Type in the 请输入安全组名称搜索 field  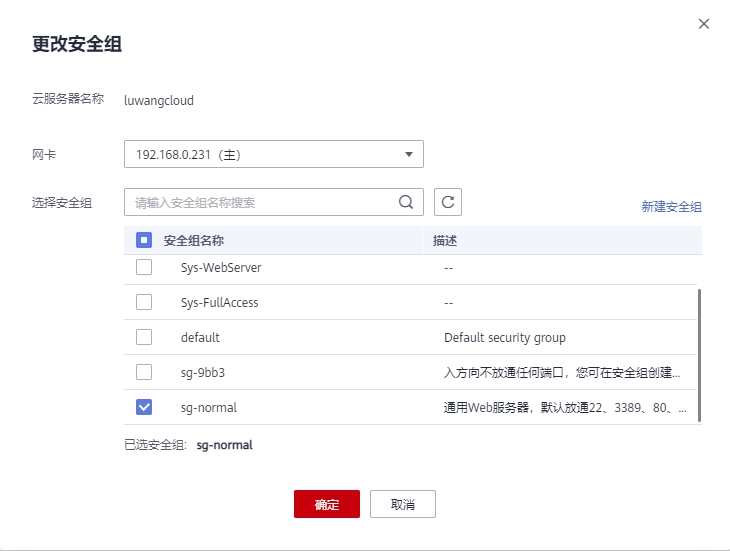click(x=260, y=202)
